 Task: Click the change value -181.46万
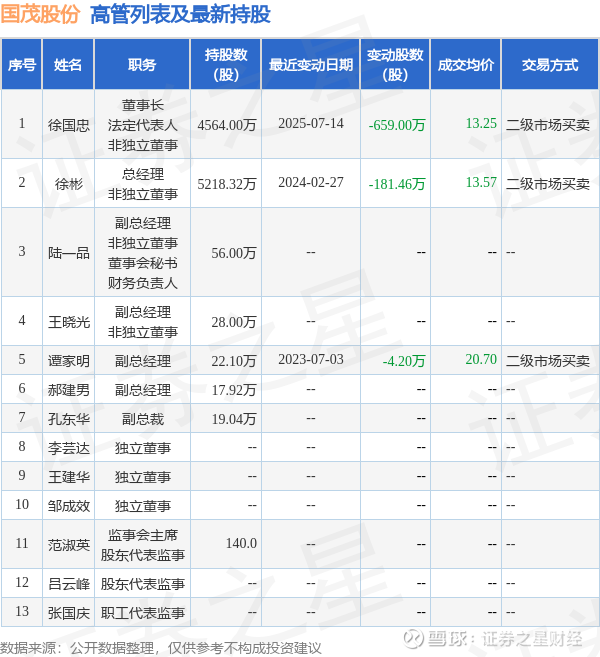tap(397, 184)
